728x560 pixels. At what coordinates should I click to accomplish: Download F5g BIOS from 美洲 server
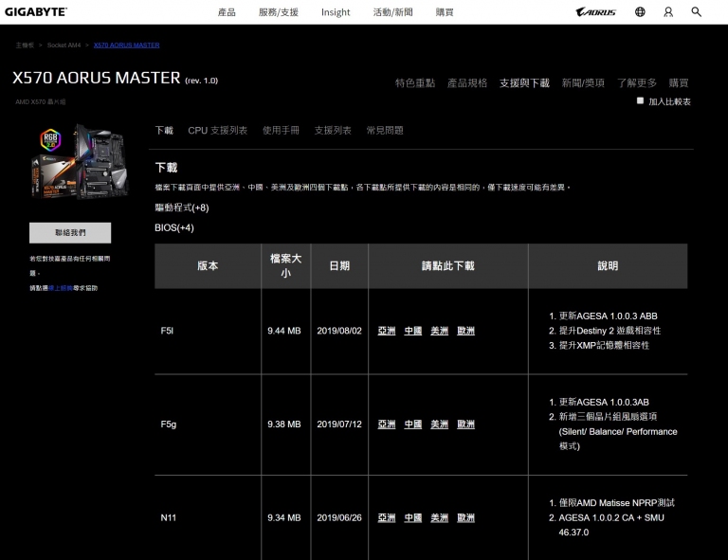(x=439, y=425)
